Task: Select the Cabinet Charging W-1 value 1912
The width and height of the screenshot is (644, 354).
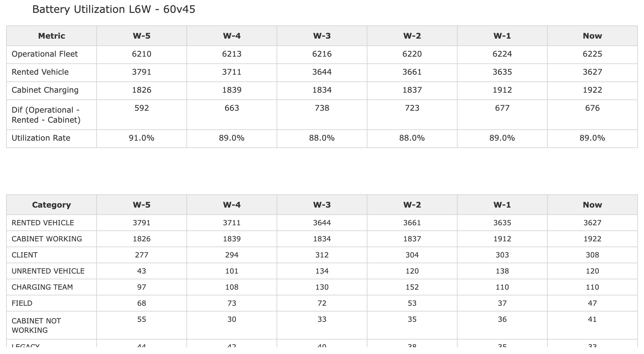Action: pos(502,90)
